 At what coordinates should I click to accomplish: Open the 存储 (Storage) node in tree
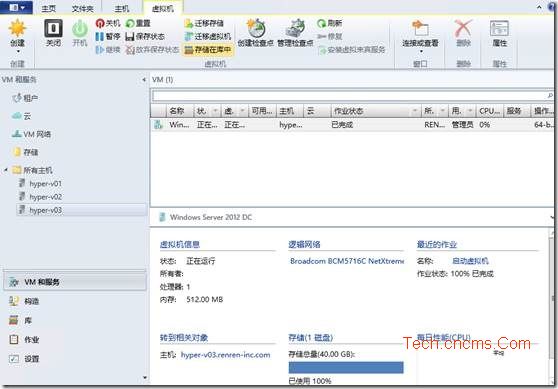point(25,152)
